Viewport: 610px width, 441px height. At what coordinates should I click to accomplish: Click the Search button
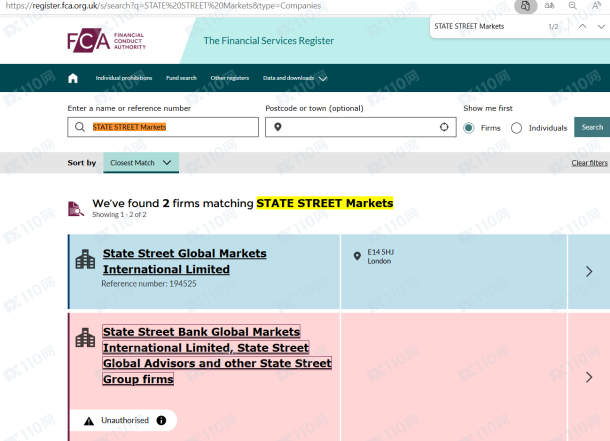tap(592, 127)
